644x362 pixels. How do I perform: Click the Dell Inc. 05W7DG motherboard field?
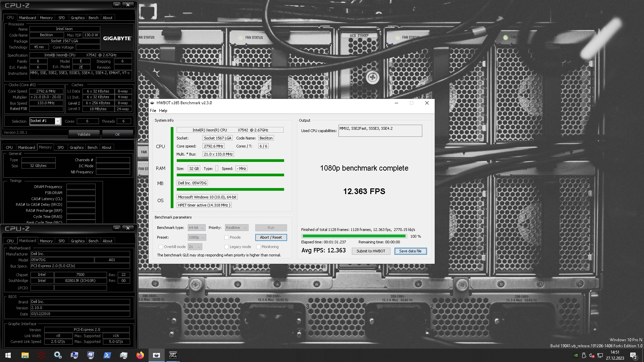pyautogui.click(x=192, y=183)
